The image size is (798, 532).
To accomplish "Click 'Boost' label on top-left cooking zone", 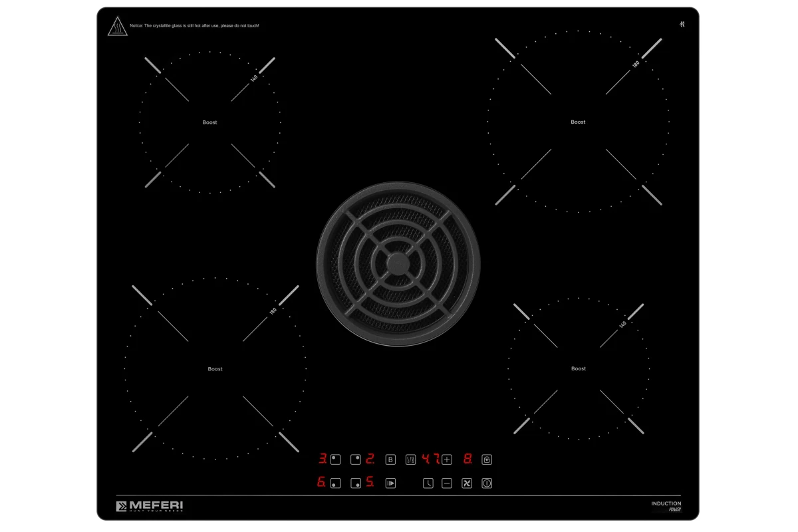I will pos(210,122).
